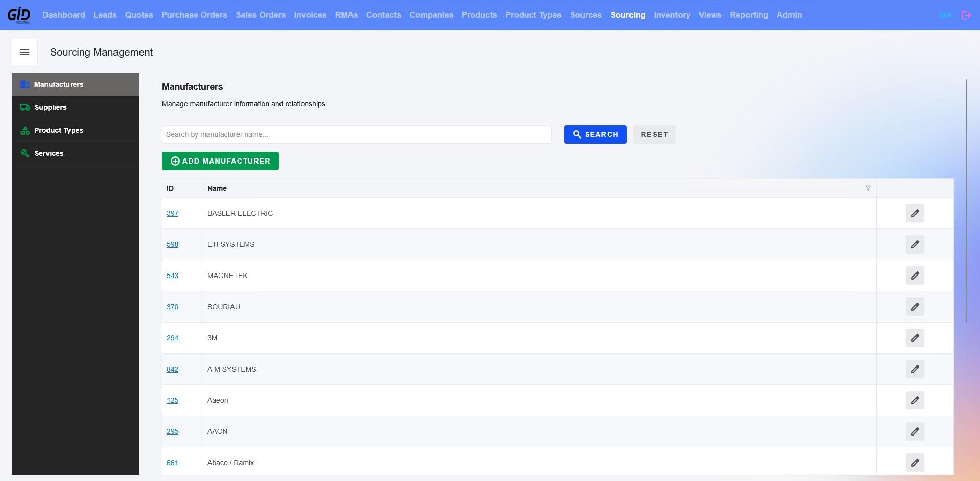Go to Inventory in top navigation

point(671,15)
